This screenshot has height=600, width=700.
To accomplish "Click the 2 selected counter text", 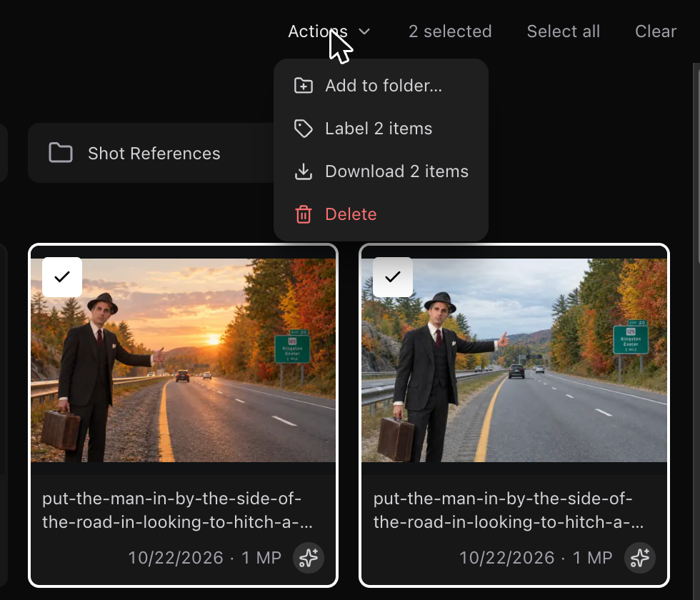I will click(450, 31).
